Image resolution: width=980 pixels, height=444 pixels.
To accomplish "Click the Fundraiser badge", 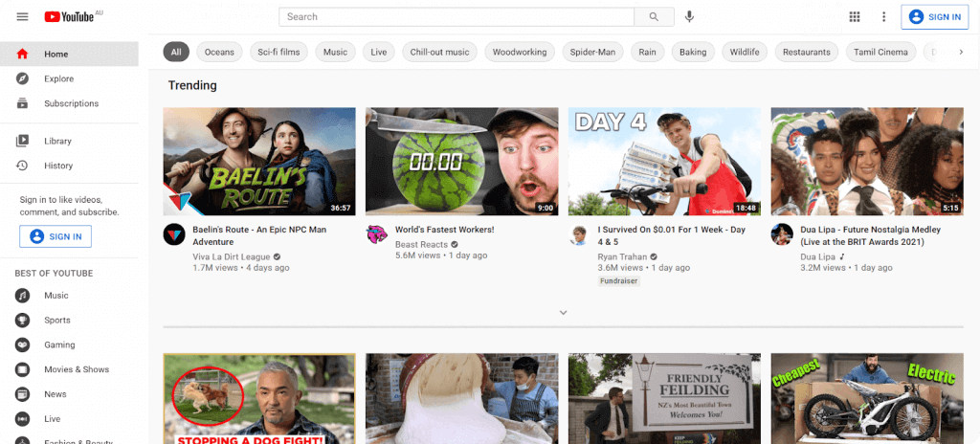I will coord(619,280).
